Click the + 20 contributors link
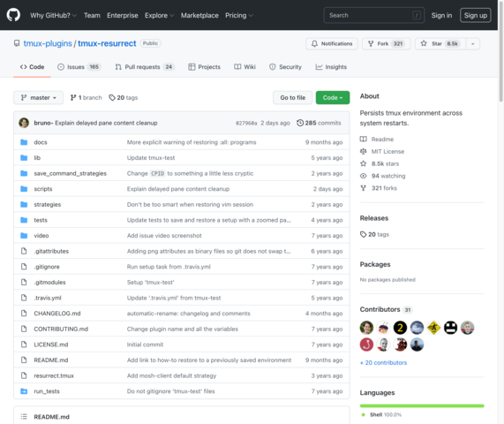 pos(383,362)
